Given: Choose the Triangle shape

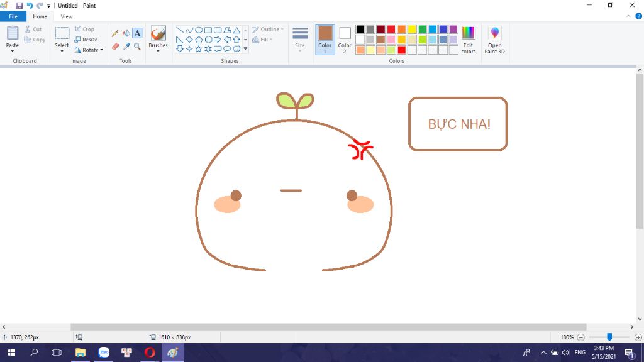Looking at the screenshot, I should click(x=236, y=30).
